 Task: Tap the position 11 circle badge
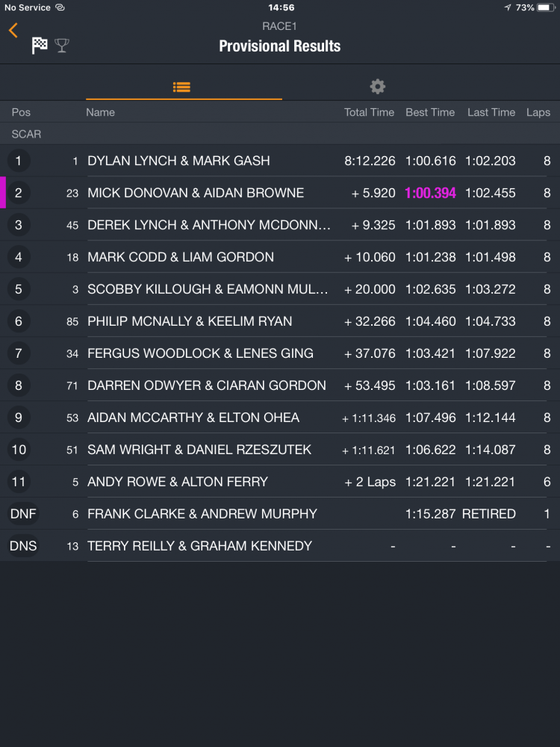(19, 482)
